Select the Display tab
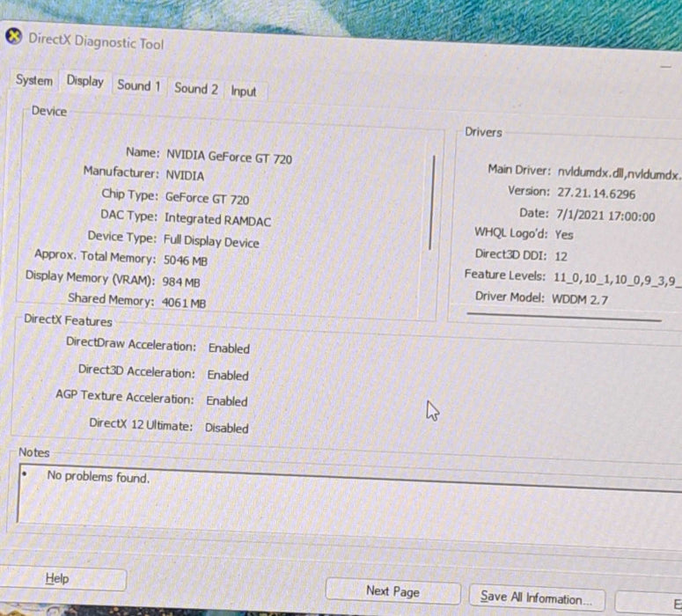 click(84, 81)
